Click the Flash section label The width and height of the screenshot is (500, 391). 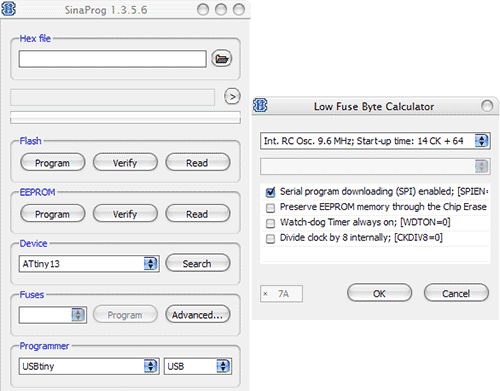tap(30, 141)
